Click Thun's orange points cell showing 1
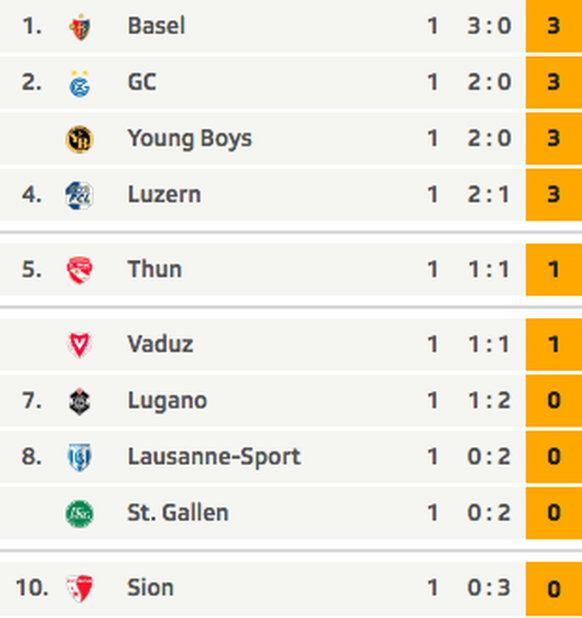Screen dimensions: 582x618 pos(554,270)
